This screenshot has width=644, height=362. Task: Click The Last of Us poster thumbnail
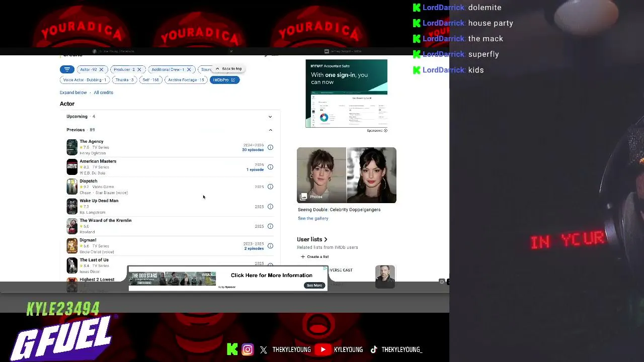(72, 265)
